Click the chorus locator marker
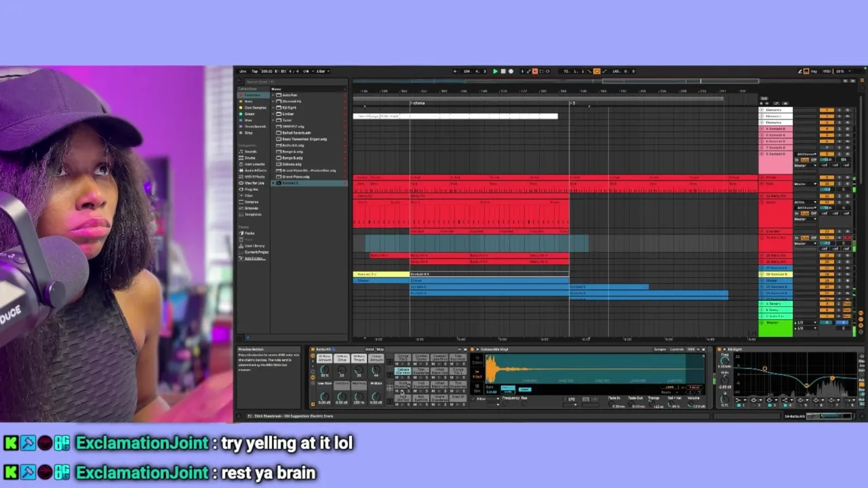Viewport: 868px width, 488px height. [x=418, y=103]
